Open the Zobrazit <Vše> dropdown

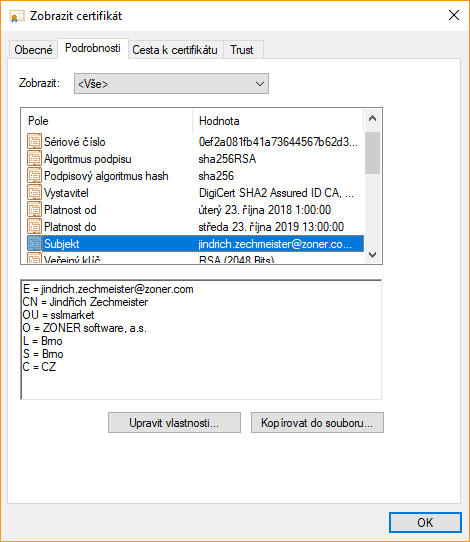[x=171, y=83]
